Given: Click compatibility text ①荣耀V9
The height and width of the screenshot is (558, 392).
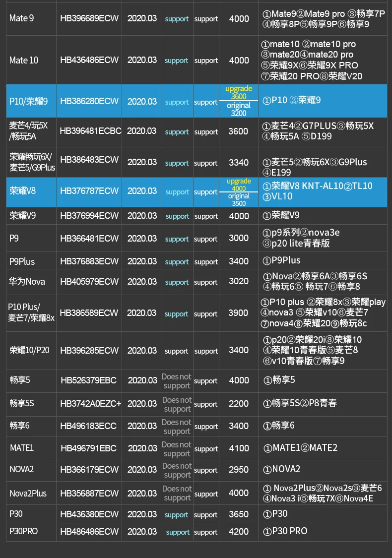Looking at the screenshot, I should click(x=281, y=215).
